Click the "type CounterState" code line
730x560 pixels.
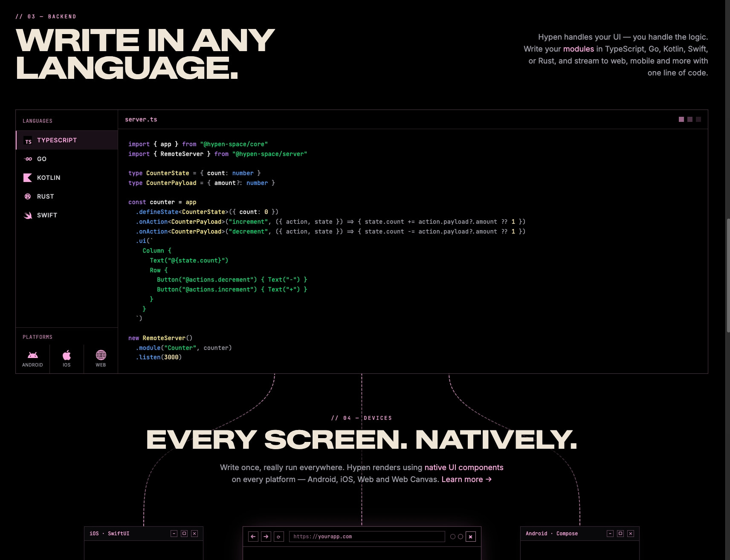(194, 173)
